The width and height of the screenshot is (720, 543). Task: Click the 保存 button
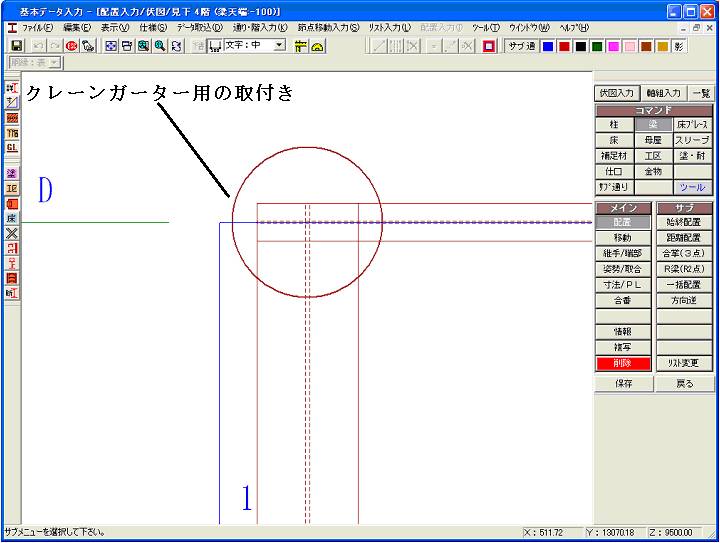click(x=624, y=383)
